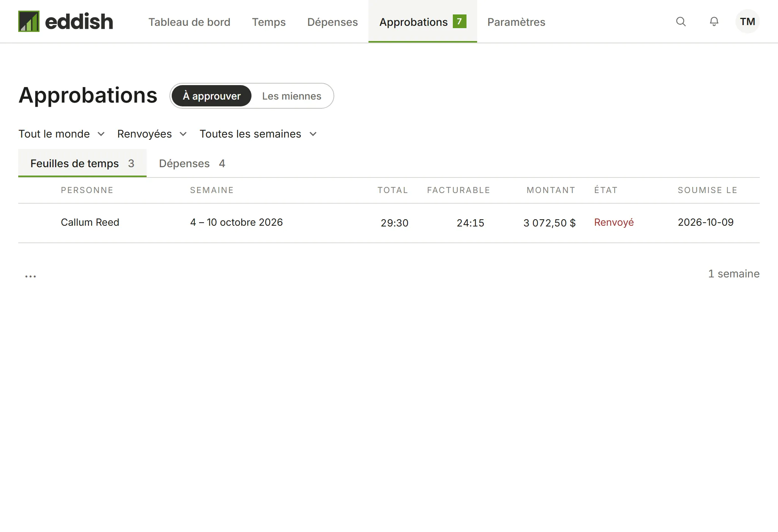Open the TM user avatar menu
The width and height of the screenshot is (778, 532).
[747, 22]
